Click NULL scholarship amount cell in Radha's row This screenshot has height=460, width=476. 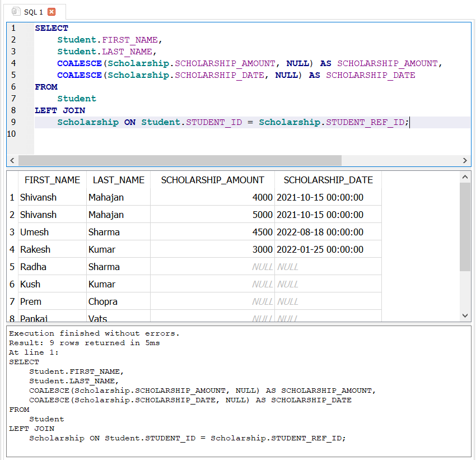pyautogui.click(x=212, y=267)
